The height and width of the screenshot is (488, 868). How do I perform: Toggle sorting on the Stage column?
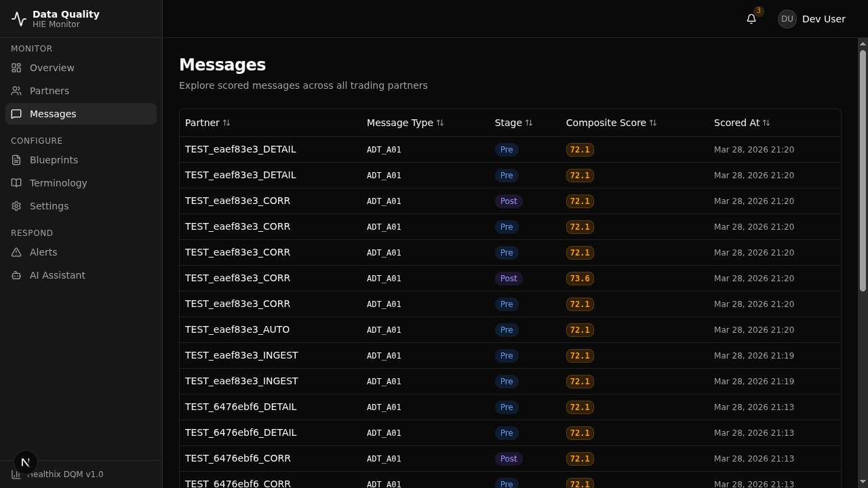coord(529,123)
